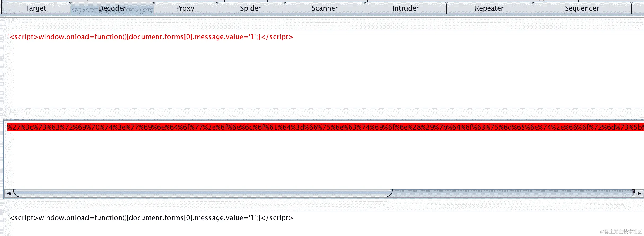
Task: Click the highlighted URL-encoded text
Action: pyautogui.click(x=325, y=127)
